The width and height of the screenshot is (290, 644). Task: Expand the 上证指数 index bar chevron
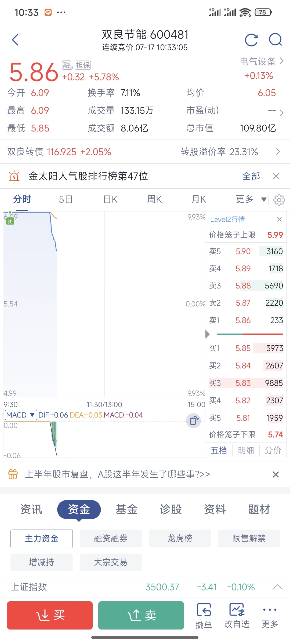[277, 587]
